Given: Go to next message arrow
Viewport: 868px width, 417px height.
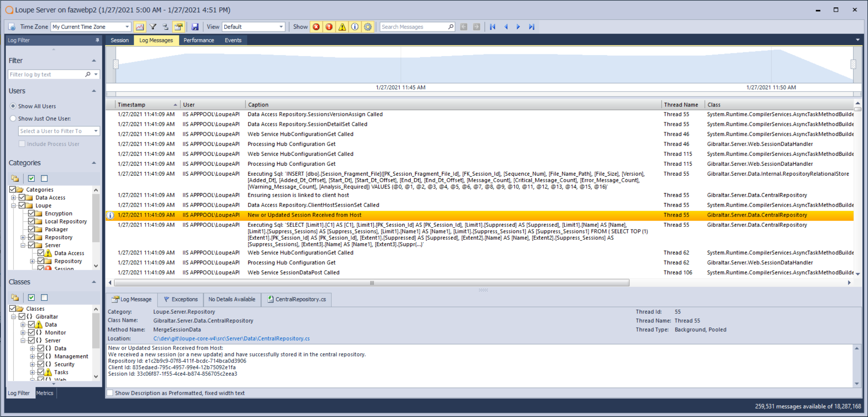Looking at the screenshot, I should pos(518,27).
